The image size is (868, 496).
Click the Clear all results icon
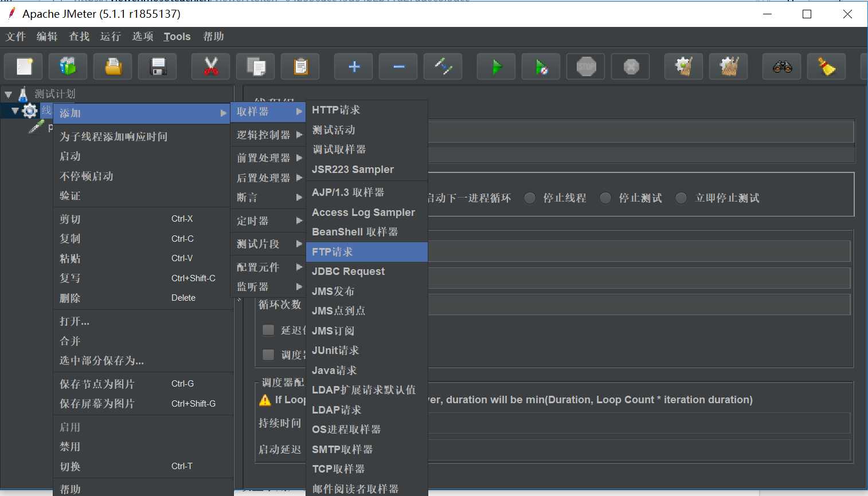pyautogui.click(x=729, y=67)
